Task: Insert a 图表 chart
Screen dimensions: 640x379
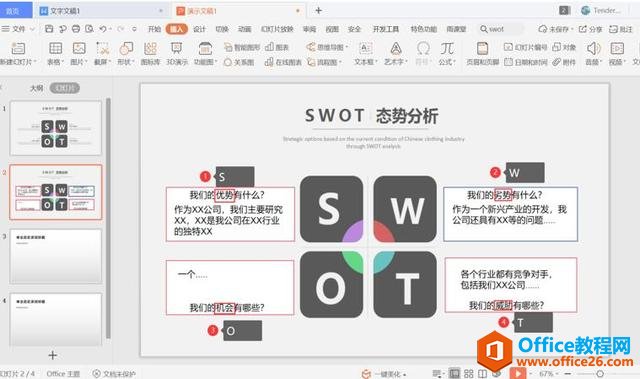Action: point(277,47)
